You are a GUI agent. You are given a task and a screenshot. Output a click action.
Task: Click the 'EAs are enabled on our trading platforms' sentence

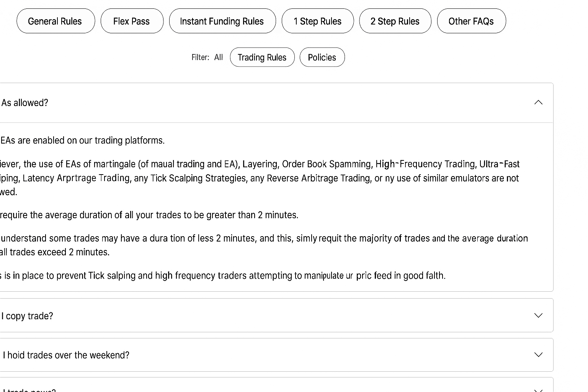tap(82, 140)
